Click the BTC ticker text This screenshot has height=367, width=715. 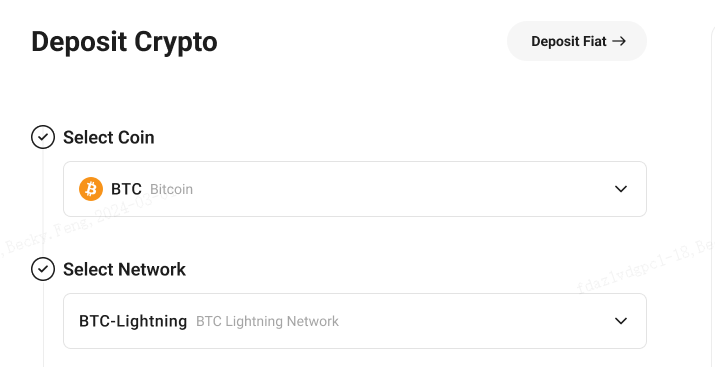126,189
